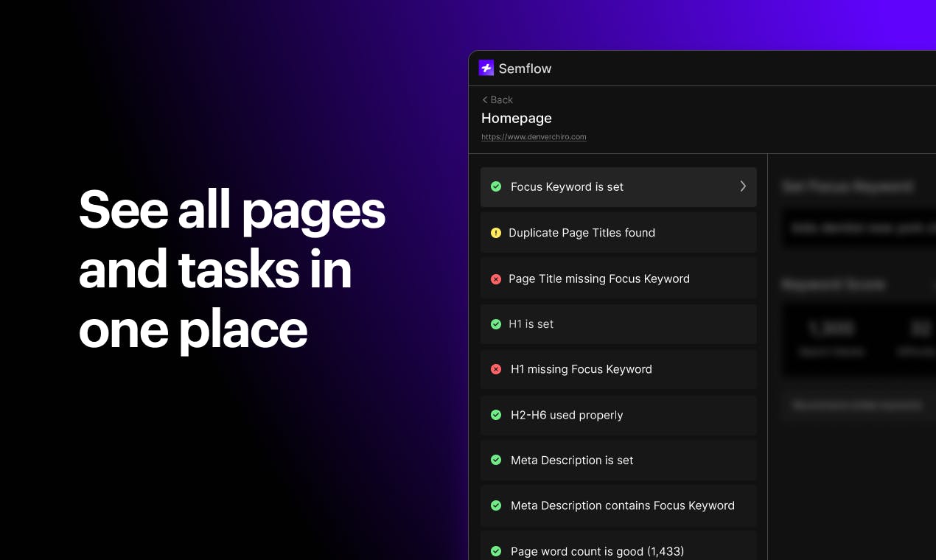Select H1 missing Focus Keyword task
Viewport: 936px width, 560px height.
pyautogui.click(x=618, y=369)
